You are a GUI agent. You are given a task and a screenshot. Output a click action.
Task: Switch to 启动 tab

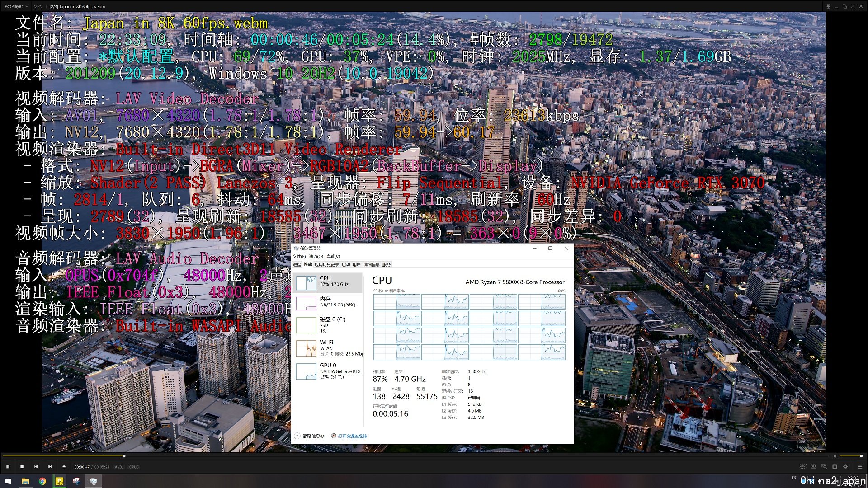click(x=346, y=265)
